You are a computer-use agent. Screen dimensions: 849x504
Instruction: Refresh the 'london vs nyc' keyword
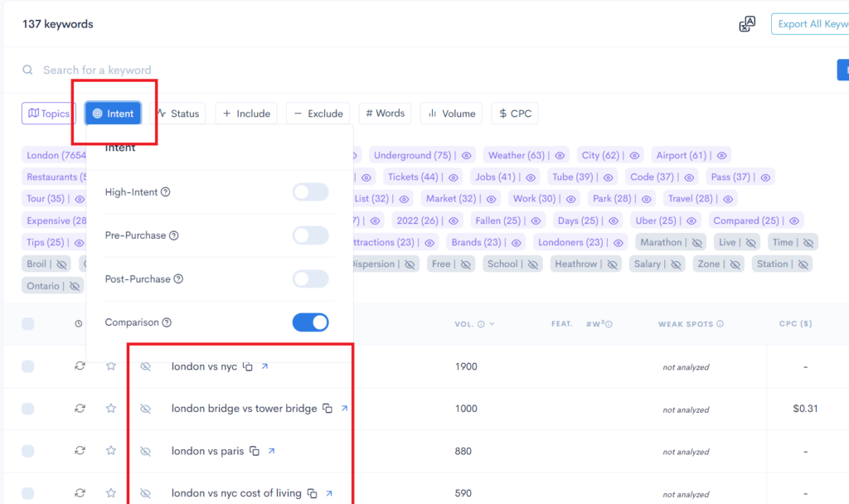click(x=80, y=366)
